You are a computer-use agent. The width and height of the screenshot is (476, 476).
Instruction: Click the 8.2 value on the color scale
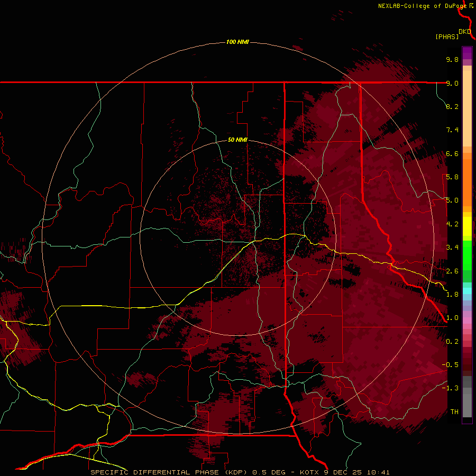452,106
